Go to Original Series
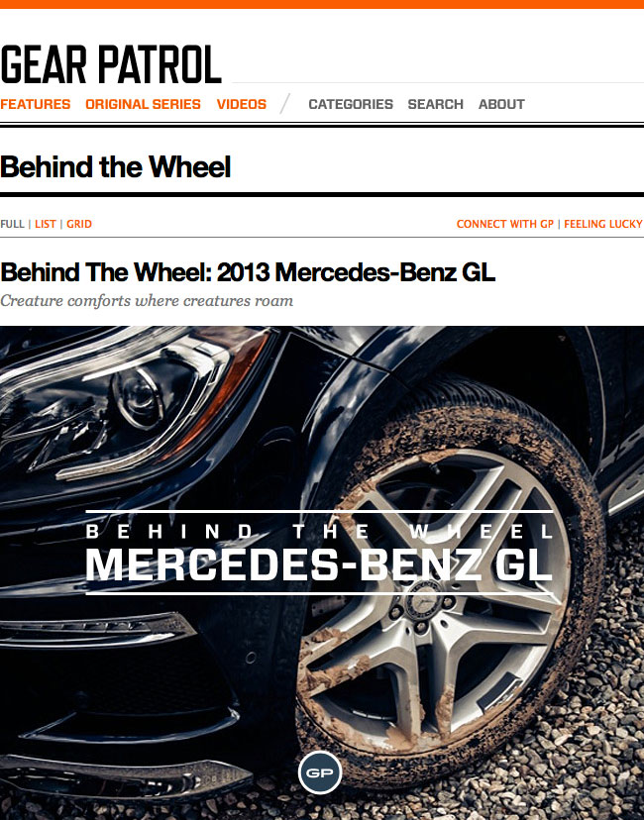Image resolution: width=644 pixels, height=820 pixels. pyautogui.click(x=143, y=104)
